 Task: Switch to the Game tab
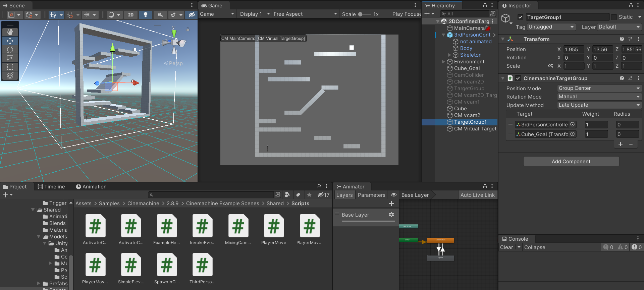pyautogui.click(x=212, y=6)
